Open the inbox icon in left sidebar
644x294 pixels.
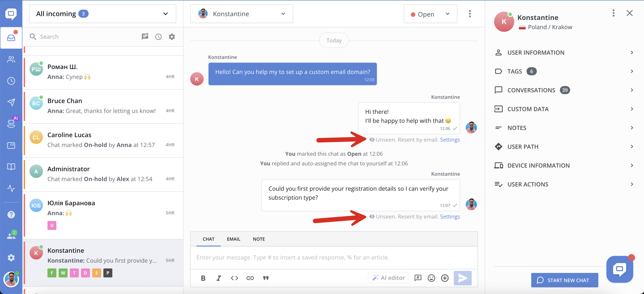pos(11,38)
